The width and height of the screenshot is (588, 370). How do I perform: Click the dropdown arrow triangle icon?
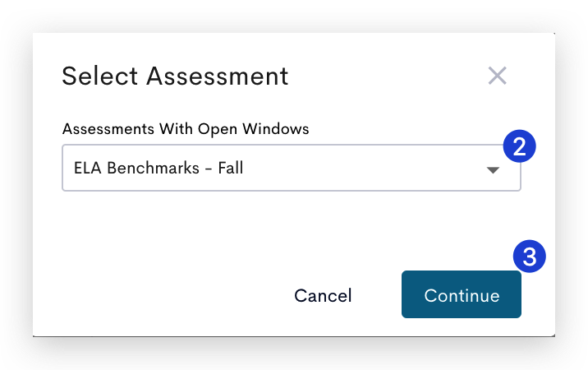493,170
